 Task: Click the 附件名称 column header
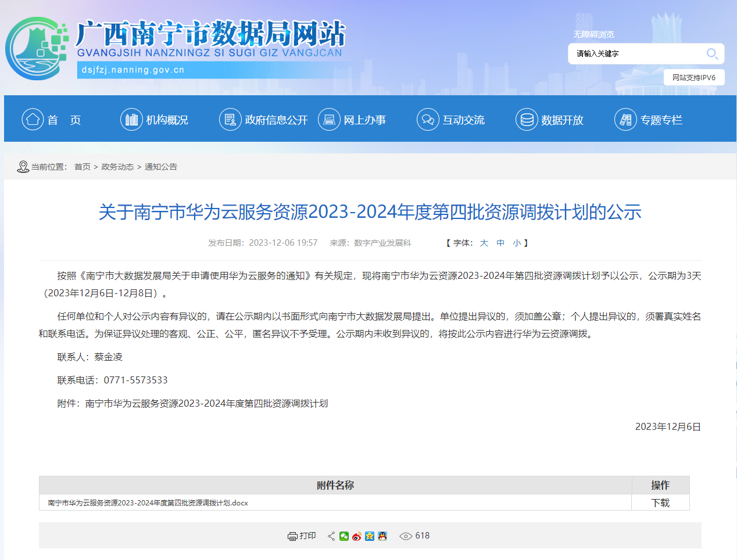(335, 485)
